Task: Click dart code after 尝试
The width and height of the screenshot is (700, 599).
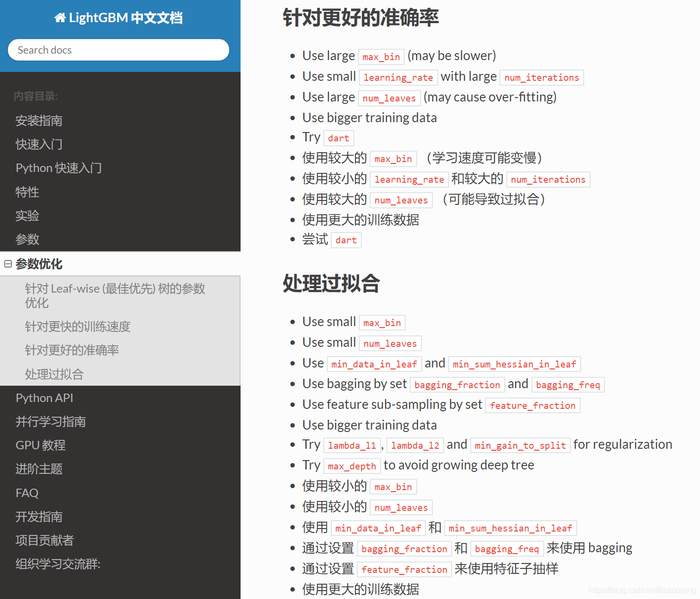Action: 346,240
